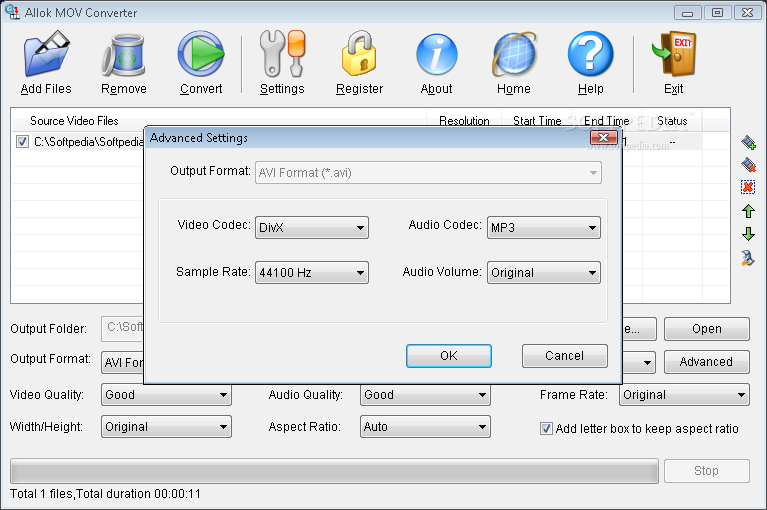Open the Audio Codec MP3 dropdown

coord(543,227)
